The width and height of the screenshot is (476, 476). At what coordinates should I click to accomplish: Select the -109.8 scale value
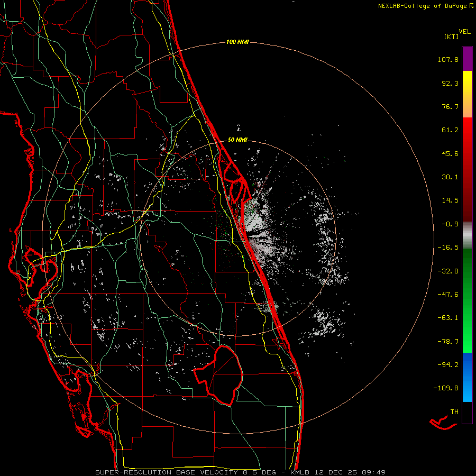click(x=446, y=388)
